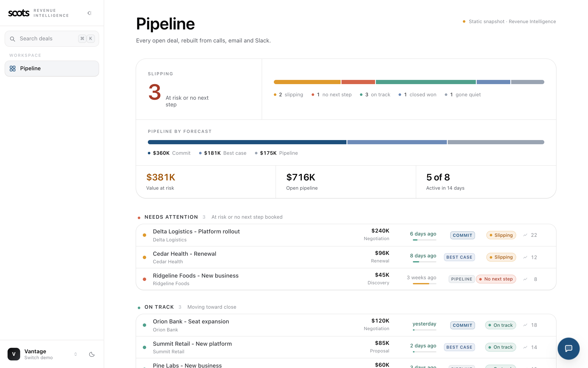
Task: Click the large slipping count '3'
Action: tap(155, 92)
